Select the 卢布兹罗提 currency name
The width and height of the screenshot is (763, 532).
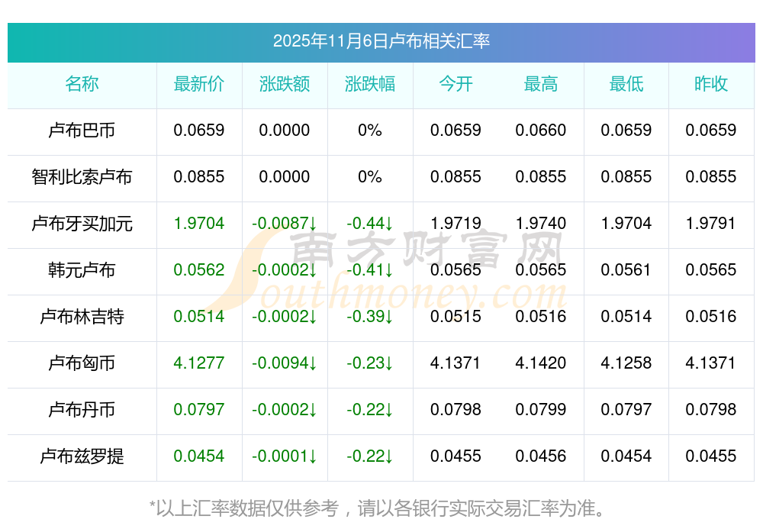pos(82,456)
